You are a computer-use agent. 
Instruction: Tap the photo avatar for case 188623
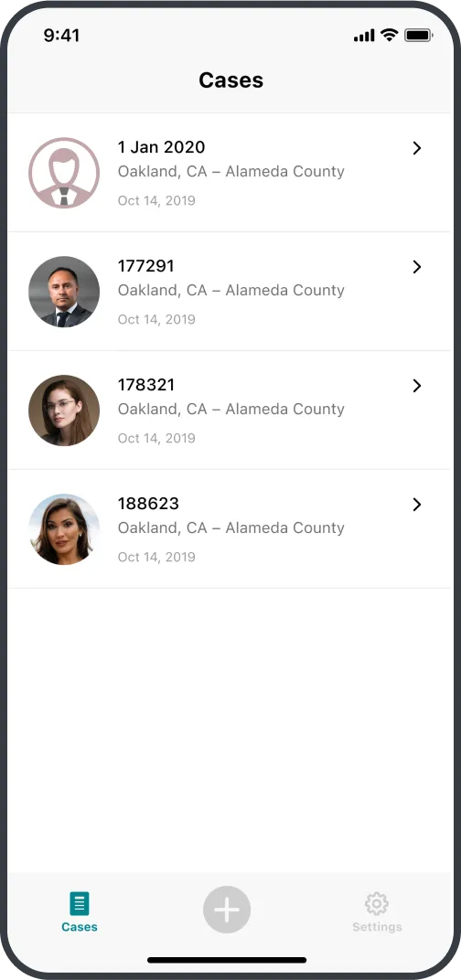(64, 528)
